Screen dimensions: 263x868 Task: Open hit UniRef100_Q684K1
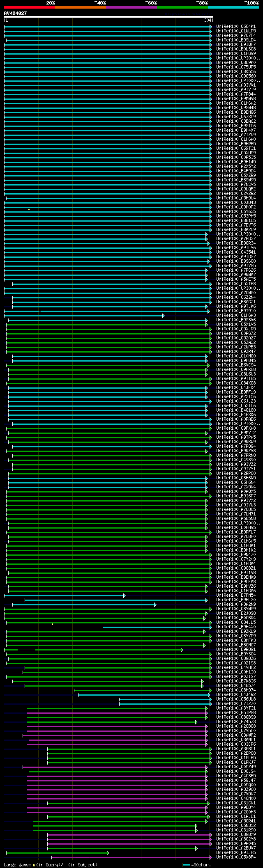coord(236,26)
